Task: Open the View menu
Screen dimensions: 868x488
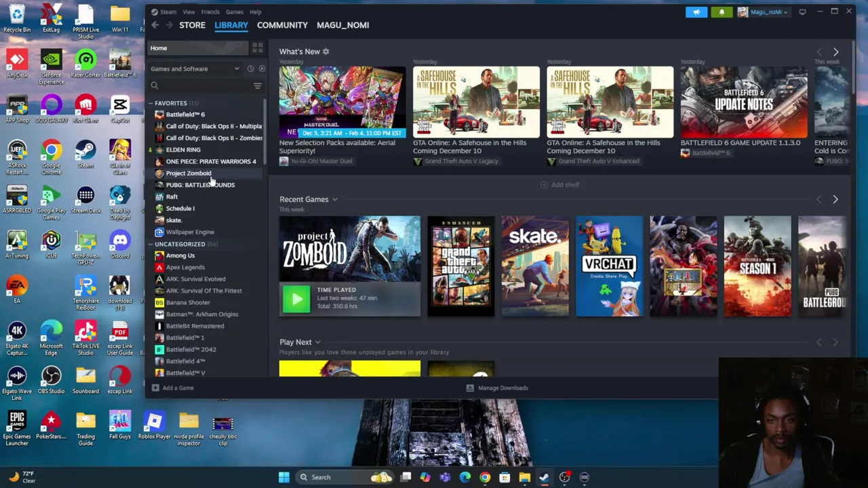Action: [x=189, y=12]
